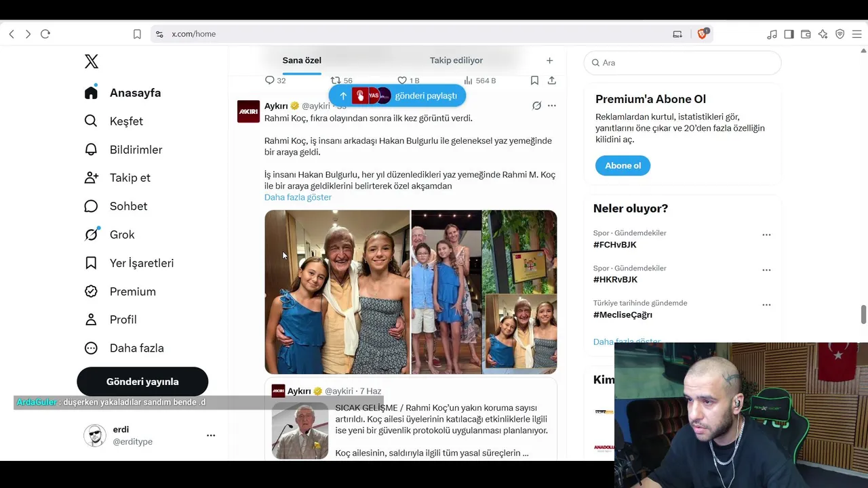
Task: Toggle the browser sidebar panel icon
Action: point(789,34)
